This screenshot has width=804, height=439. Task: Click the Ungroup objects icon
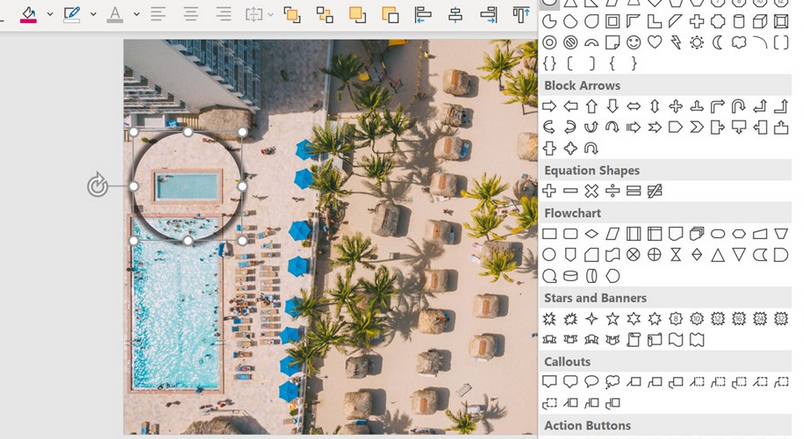[x=325, y=15]
